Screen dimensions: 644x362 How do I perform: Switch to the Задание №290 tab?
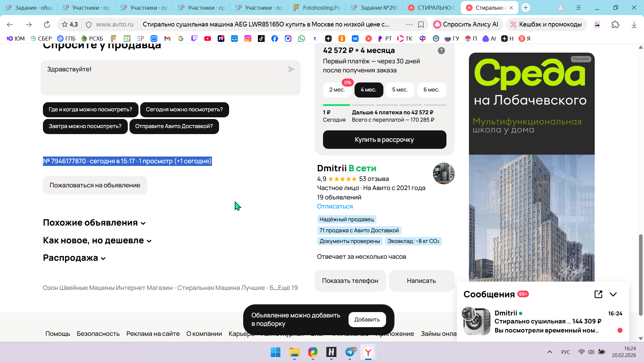tap(374, 8)
